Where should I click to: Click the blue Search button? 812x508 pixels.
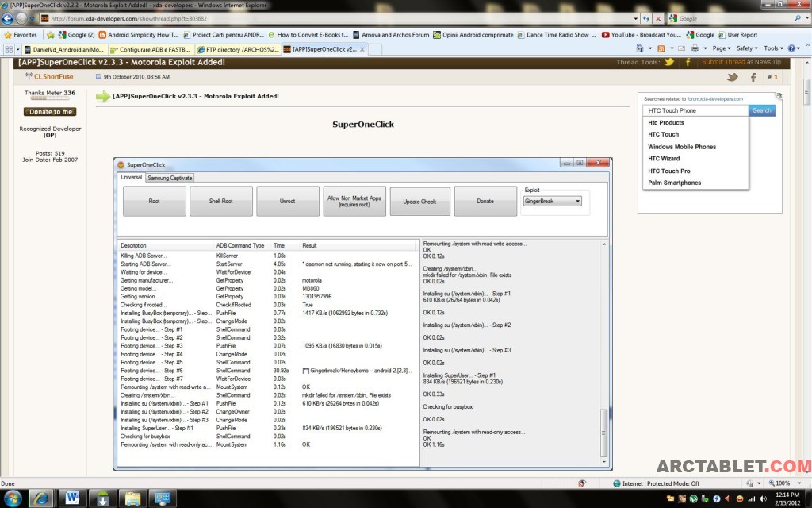click(x=762, y=110)
